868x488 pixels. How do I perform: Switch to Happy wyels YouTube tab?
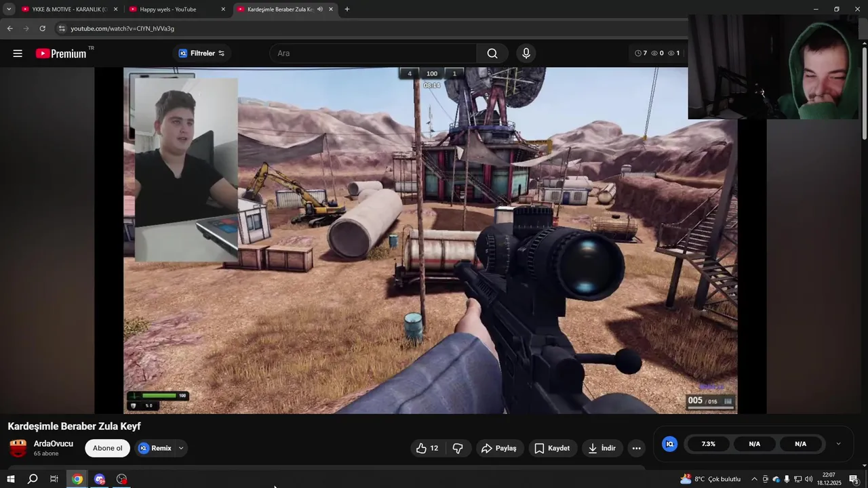tap(174, 9)
